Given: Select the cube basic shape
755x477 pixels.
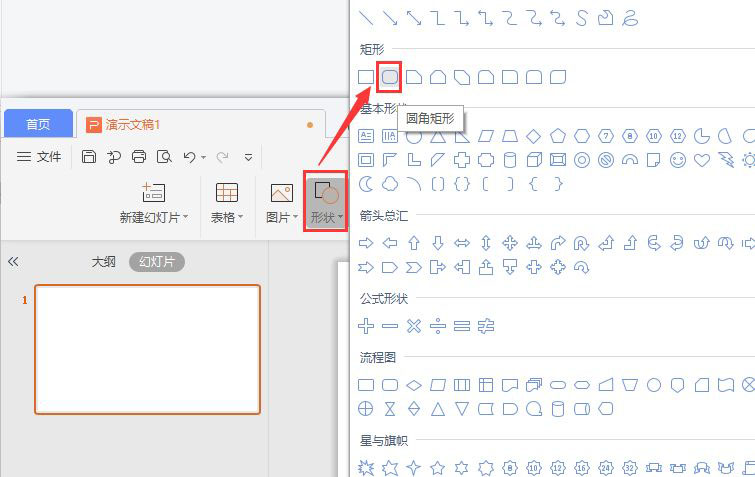Looking at the screenshot, I should [534, 159].
